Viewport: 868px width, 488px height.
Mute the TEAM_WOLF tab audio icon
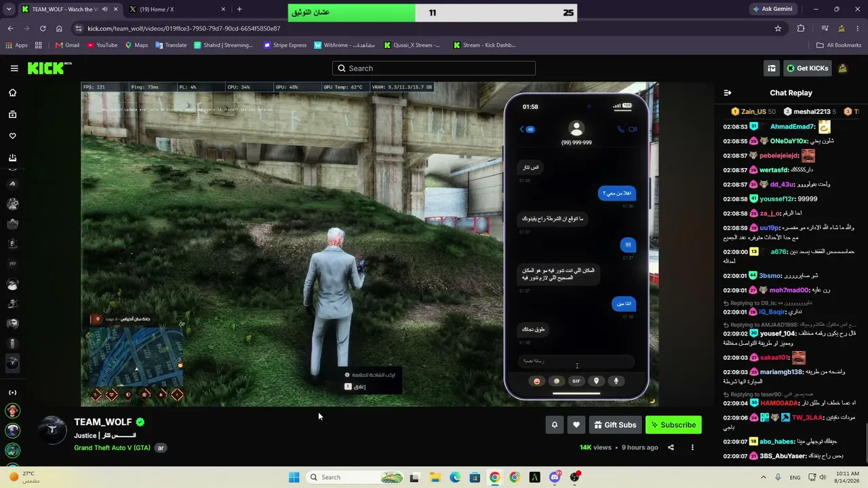point(104,9)
